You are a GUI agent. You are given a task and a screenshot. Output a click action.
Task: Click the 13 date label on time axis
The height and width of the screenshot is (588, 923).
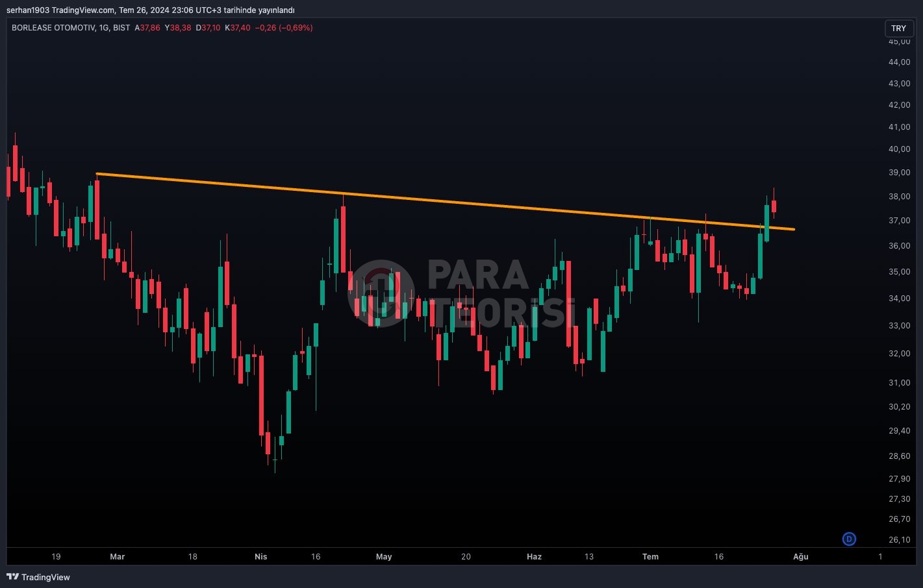tap(588, 557)
